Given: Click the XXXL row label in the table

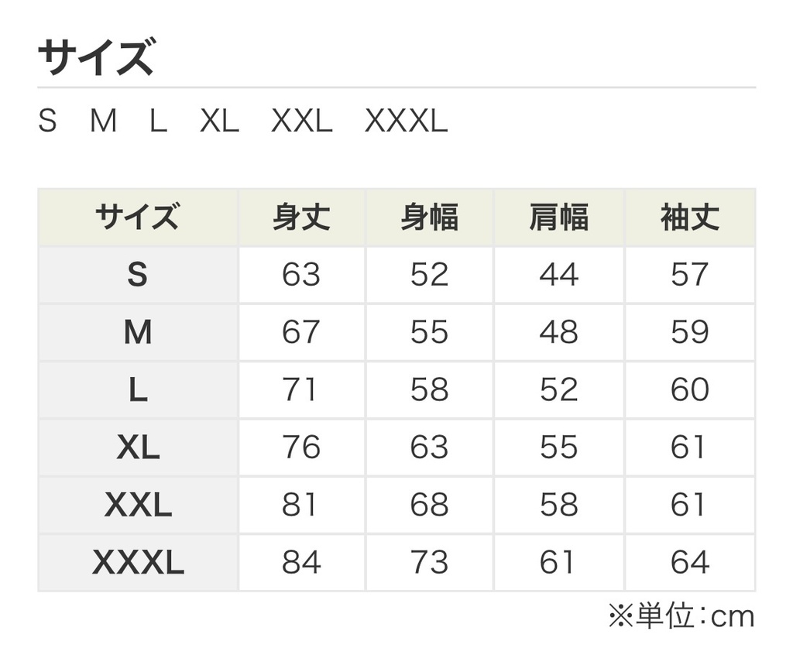Looking at the screenshot, I should 138,563.
